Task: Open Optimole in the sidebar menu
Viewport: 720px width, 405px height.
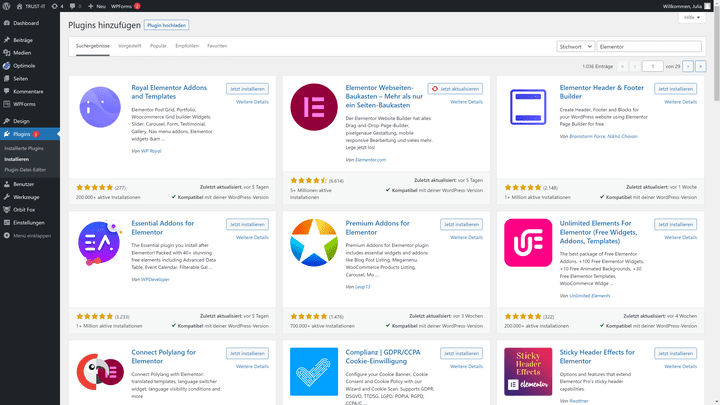Action: [x=25, y=65]
